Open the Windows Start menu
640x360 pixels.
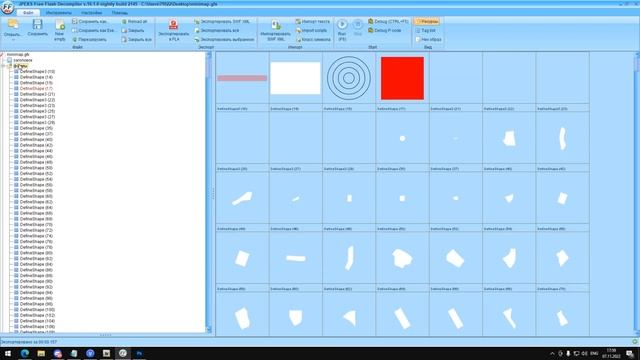tap(8, 353)
